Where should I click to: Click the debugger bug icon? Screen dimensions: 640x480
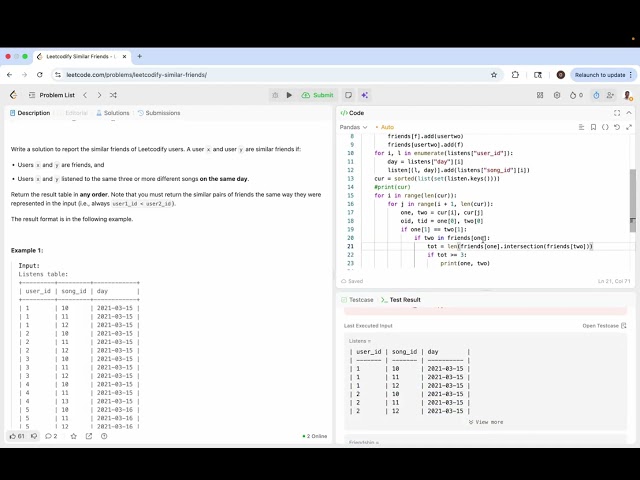coord(275,95)
